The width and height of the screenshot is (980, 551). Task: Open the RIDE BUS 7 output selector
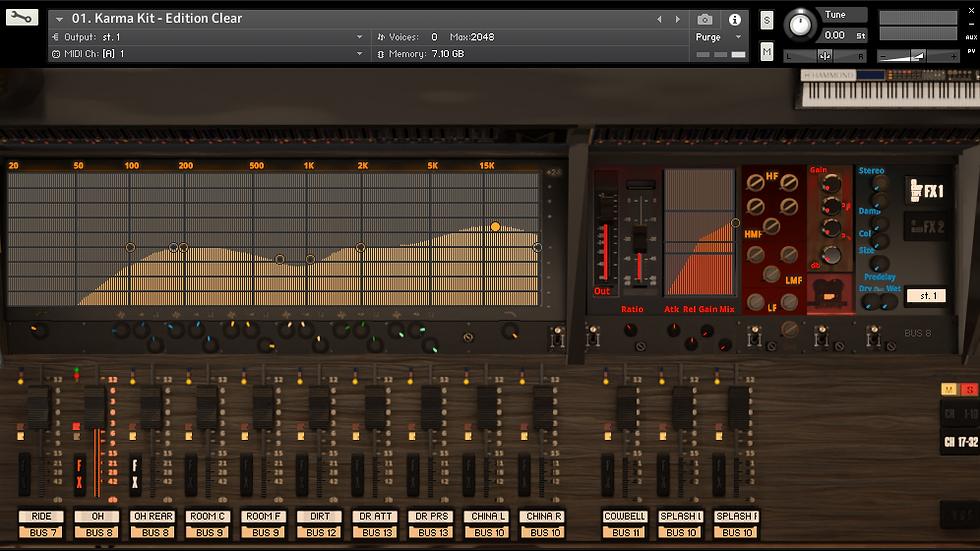point(41,532)
